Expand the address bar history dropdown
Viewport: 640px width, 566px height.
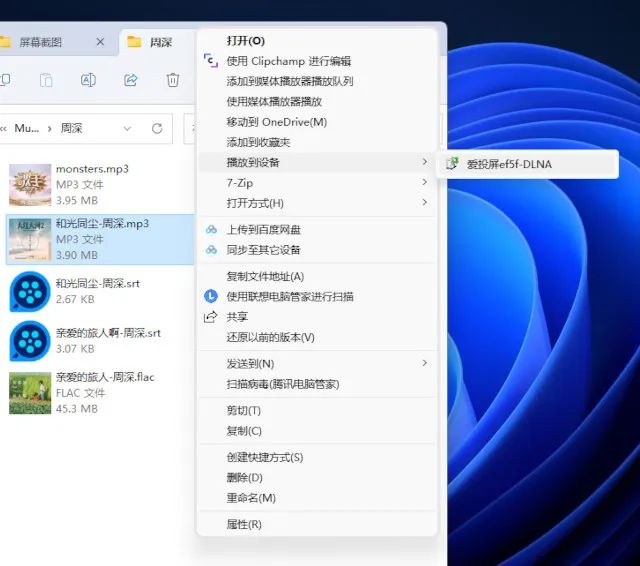127,128
